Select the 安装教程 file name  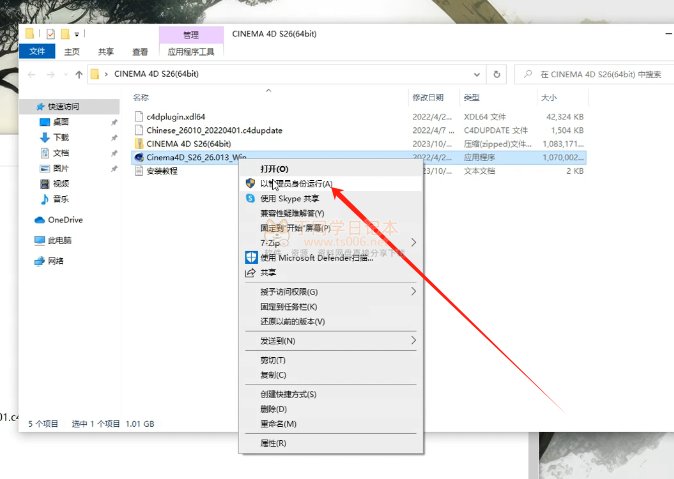point(162,171)
